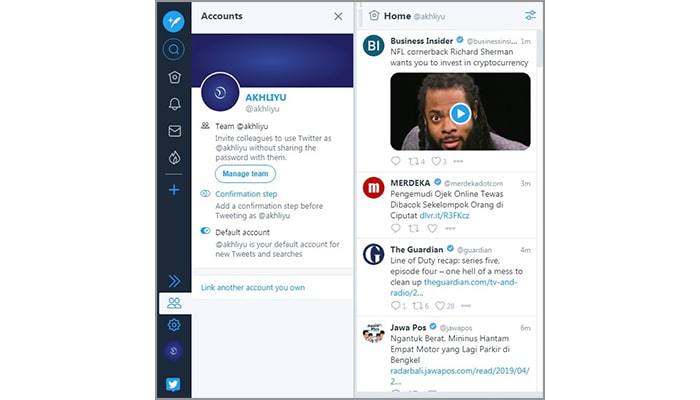Open the Messages envelope in sidebar
This screenshot has height=400, width=700.
tap(175, 131)
